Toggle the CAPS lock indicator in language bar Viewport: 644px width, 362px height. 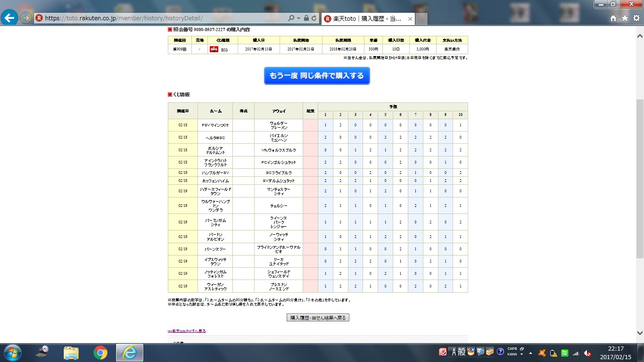(x=512, y=349)
